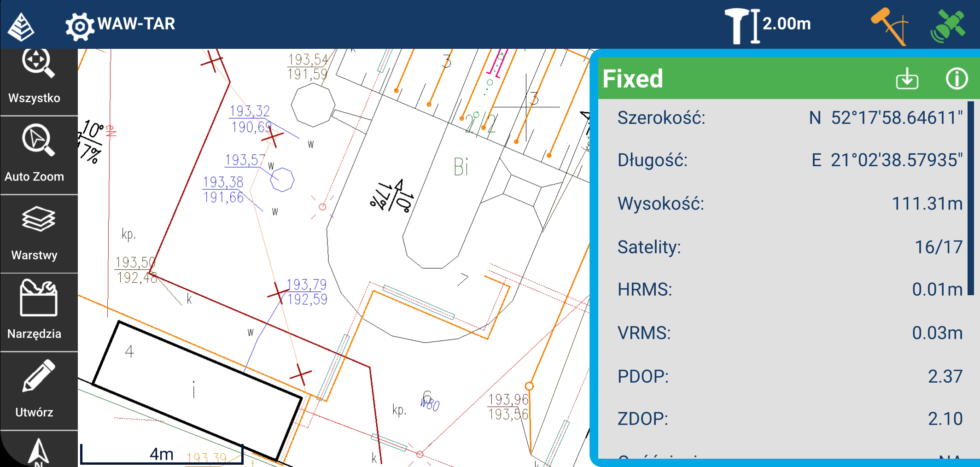Open the pyramid logo main menu
Image resolution: width=980 pixels, height=467 pixels.
pyautogui.click(x=21, y=27)
